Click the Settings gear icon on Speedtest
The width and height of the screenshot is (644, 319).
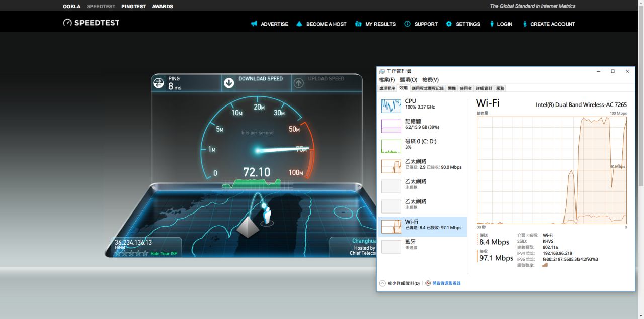[449, 24]
